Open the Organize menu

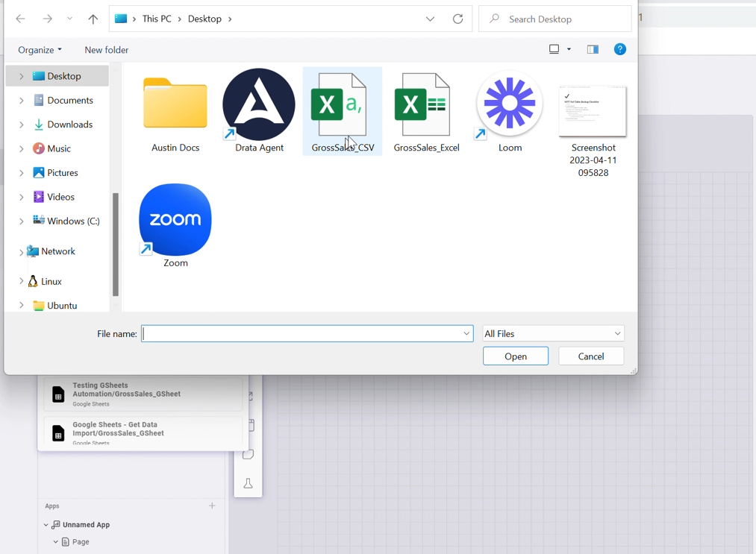(40, 50)
